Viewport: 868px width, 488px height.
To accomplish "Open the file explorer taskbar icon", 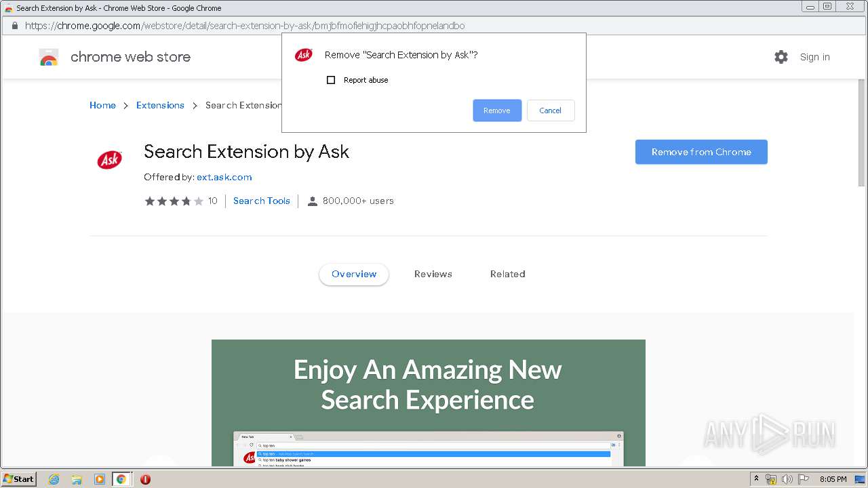I will (x=77, y=479).
